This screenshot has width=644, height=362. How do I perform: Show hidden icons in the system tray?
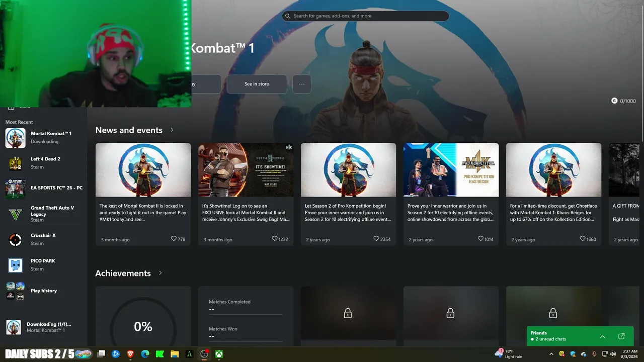[x=551, y=354]
